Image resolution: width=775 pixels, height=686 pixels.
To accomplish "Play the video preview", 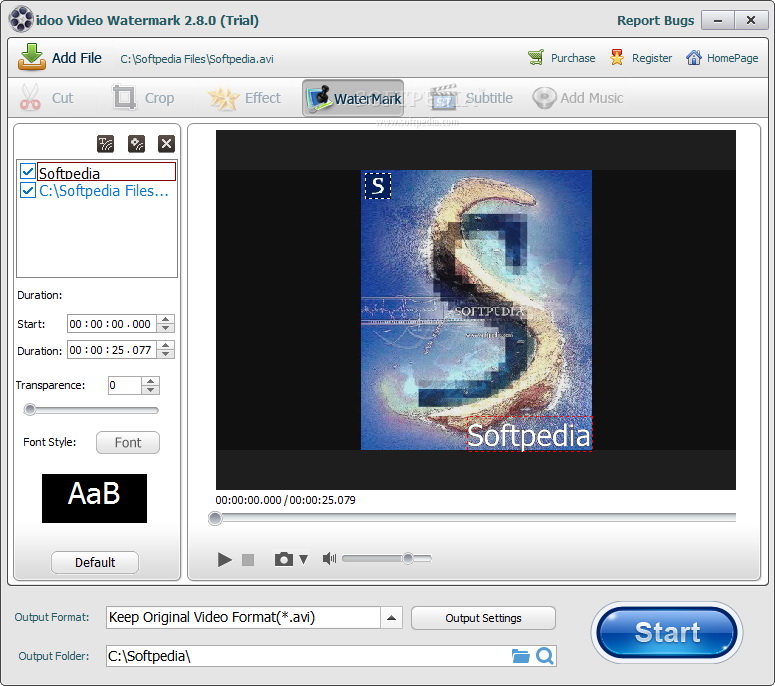I will pyautogui.click(x=224, y=559).
